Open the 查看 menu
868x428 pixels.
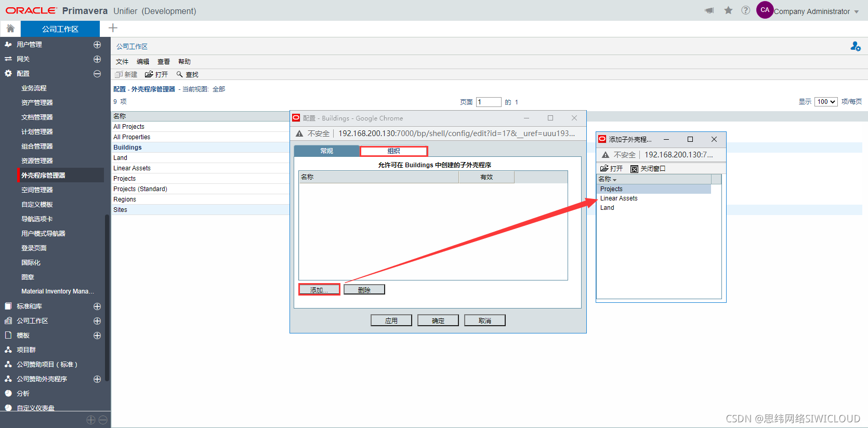pyautogui.click(x=164, y=62)
